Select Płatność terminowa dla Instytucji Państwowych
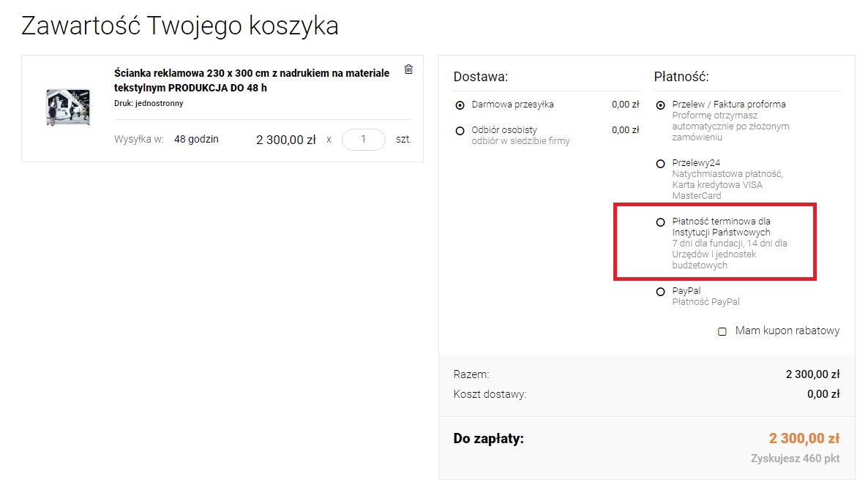 pos(661,221)
